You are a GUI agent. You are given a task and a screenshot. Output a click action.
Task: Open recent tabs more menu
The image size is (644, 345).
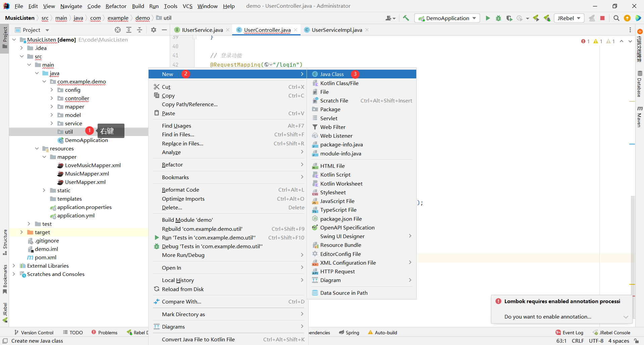[630, 30]
